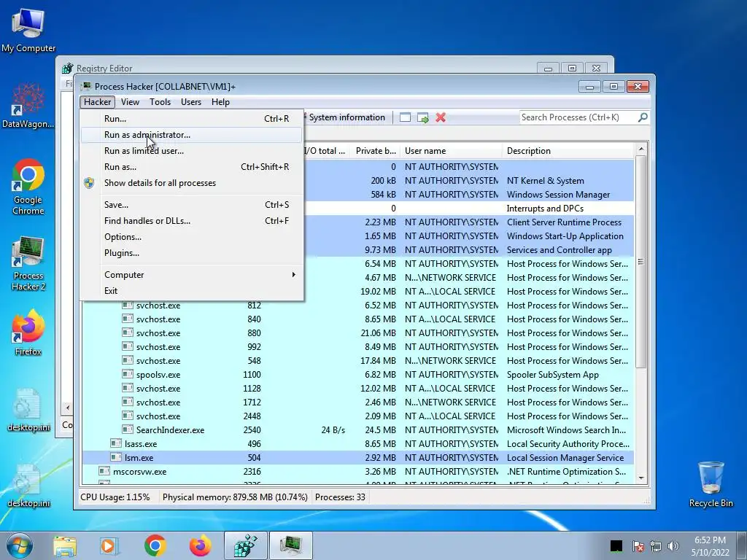Select Run as administrator...
This screenshot has height=560, width=747.
192,135
